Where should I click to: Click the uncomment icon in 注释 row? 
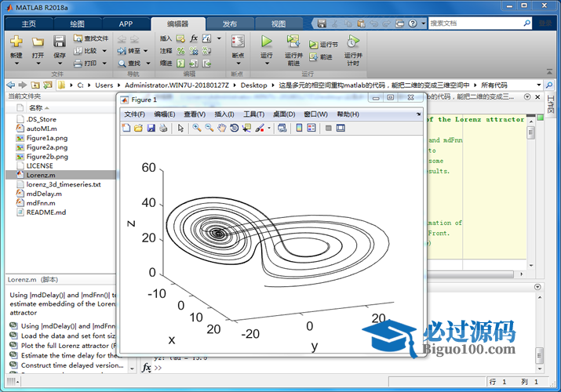click(x=194, y=51)
